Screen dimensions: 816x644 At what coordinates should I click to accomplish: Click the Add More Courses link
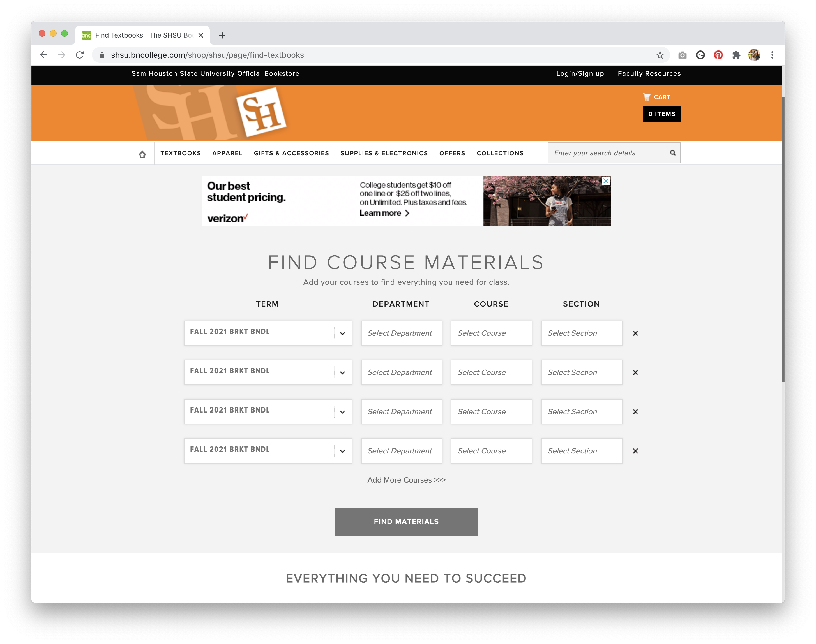point(406,480)
